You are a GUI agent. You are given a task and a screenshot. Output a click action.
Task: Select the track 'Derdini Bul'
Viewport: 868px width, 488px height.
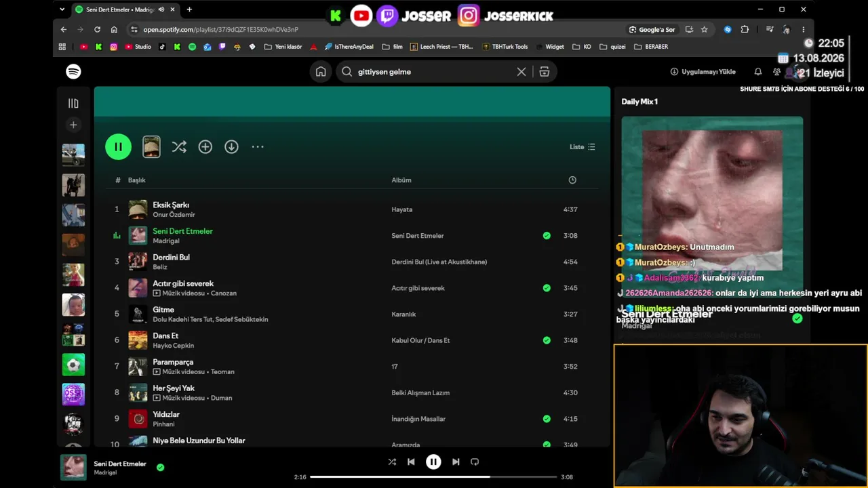(171, 257)
